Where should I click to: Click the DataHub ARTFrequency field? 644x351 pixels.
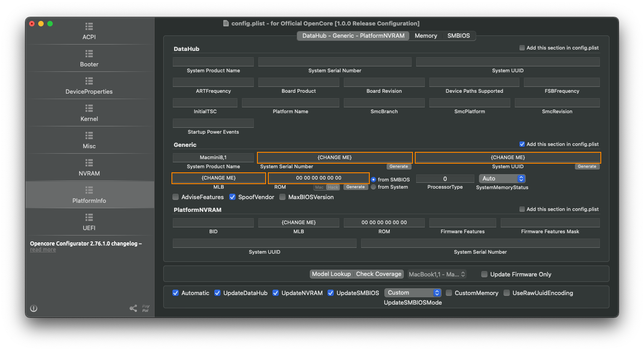click(x=213, y=82)
